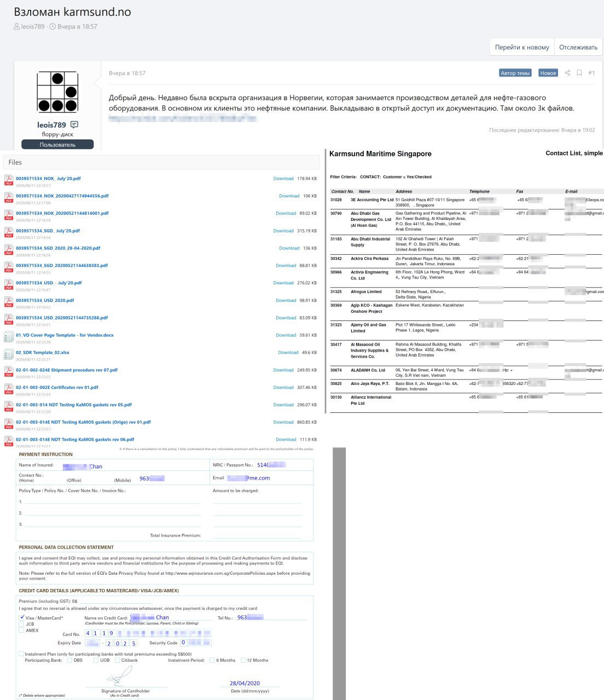The width and height of the screenshot is (604, 700).
Task: Click the PDF icon for NDT Testing KaMOS gaskets rev 06
Action: coord(9,441)
